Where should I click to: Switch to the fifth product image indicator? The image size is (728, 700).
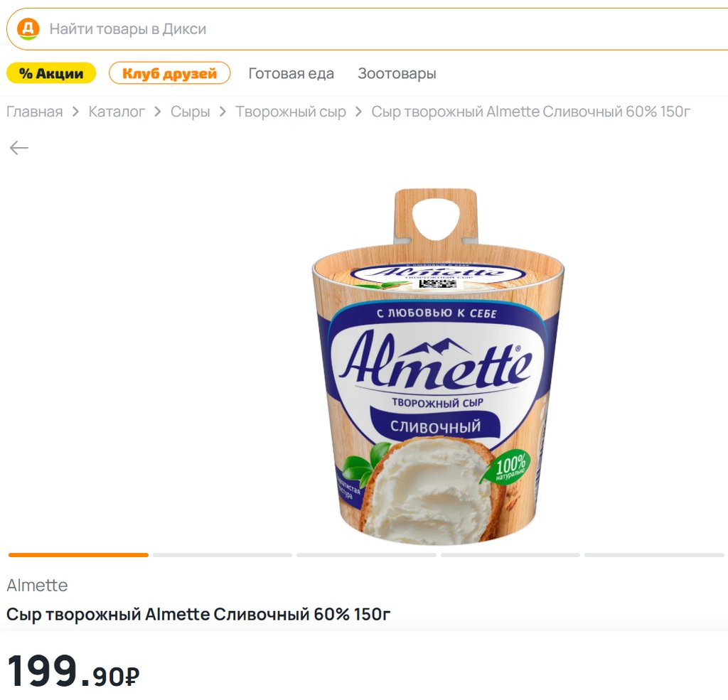click(654, 554)
